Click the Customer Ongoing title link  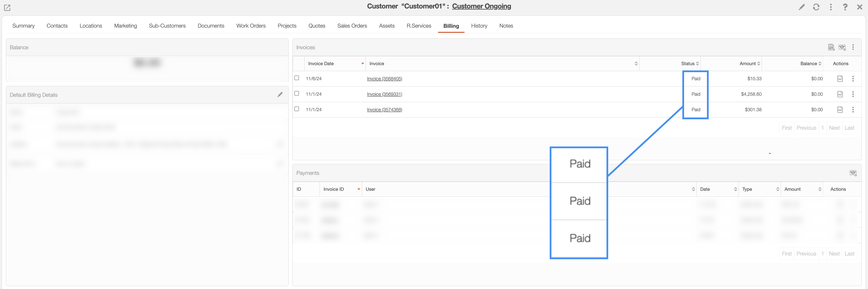(481, 6)
